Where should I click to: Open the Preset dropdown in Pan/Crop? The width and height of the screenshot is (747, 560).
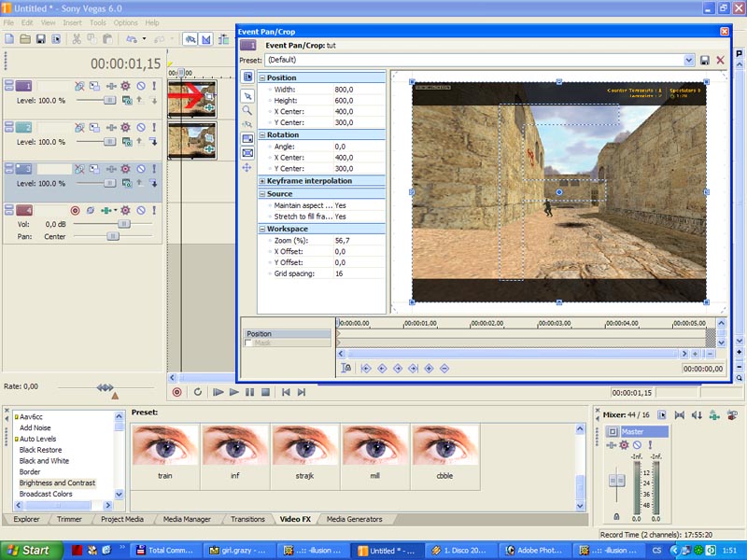(x=689, y=60)
